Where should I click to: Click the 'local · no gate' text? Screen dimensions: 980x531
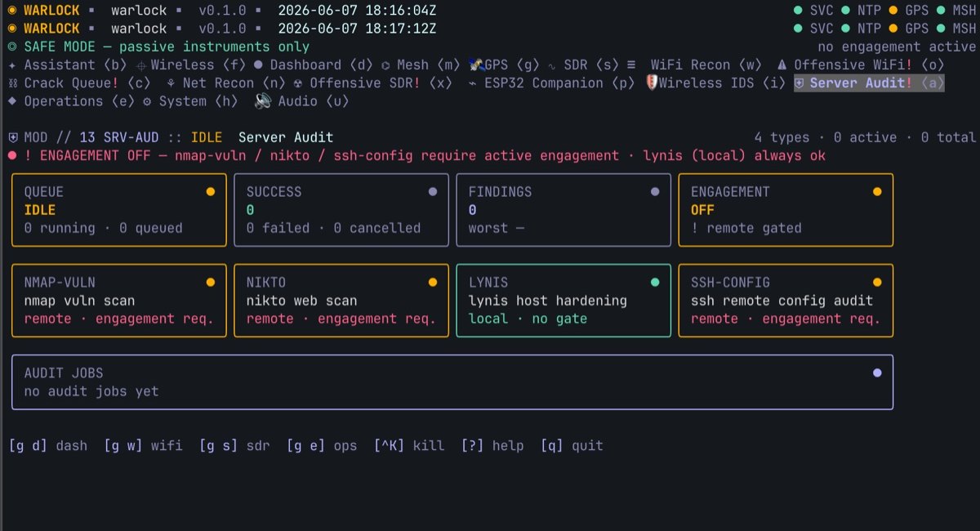tap(528, 319)
